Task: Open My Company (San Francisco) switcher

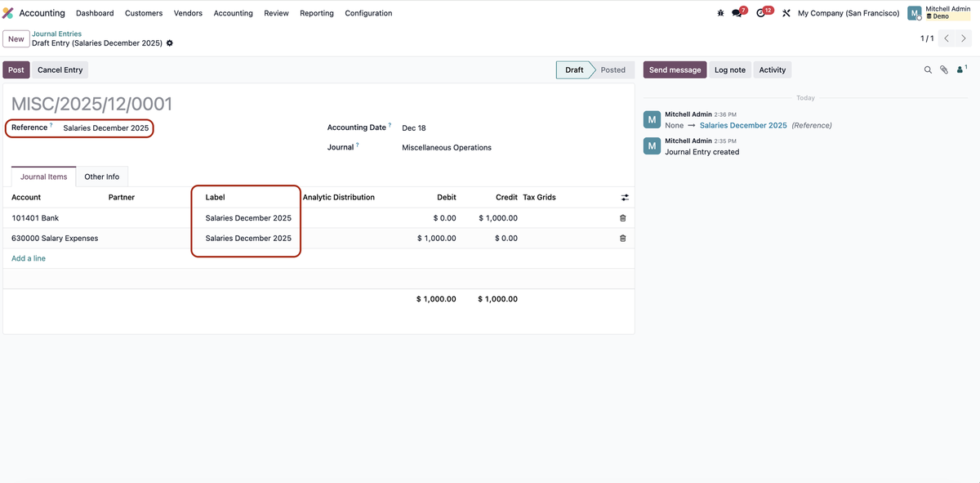Action: (848, 13)
